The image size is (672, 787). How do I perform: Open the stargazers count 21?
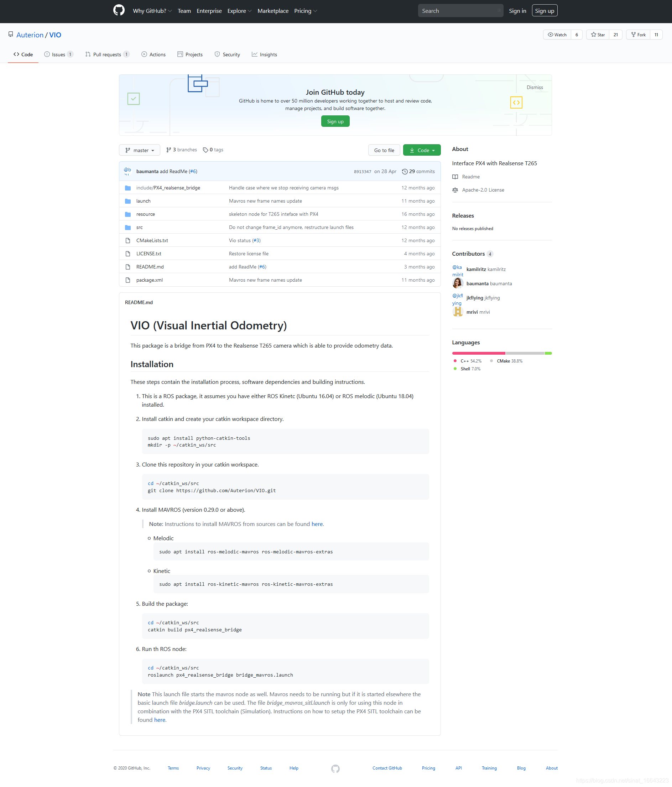coord(615,35)
